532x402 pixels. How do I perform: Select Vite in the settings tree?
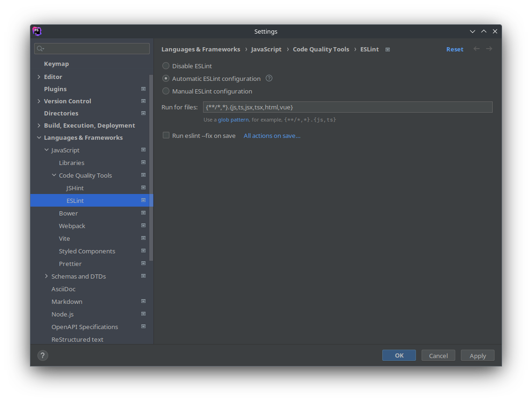65,238
